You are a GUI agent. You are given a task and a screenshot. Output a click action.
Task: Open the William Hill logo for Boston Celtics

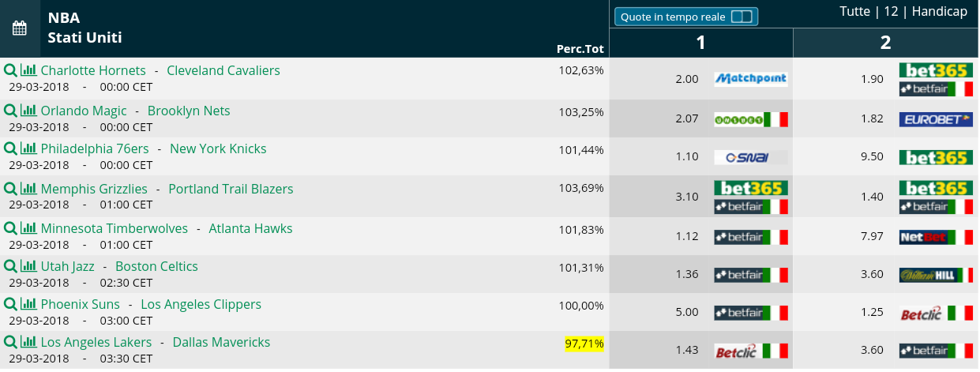click(x=936, y=275)
